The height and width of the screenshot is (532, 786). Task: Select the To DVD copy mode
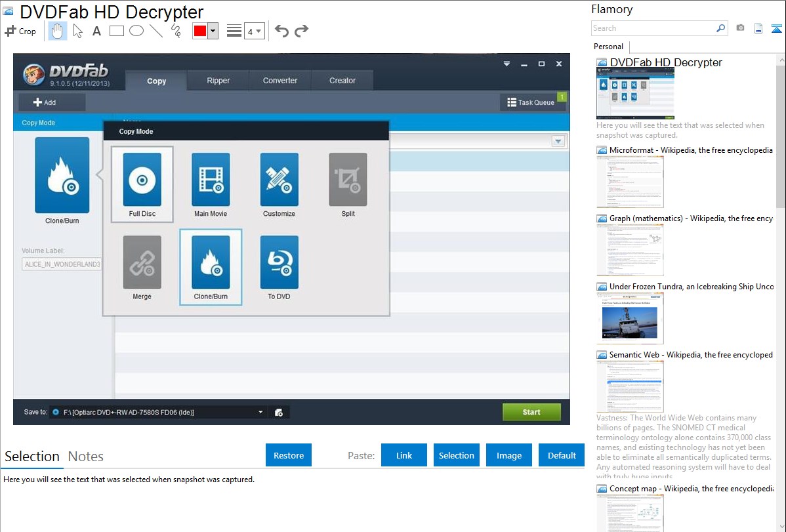[x=279, y=267]
